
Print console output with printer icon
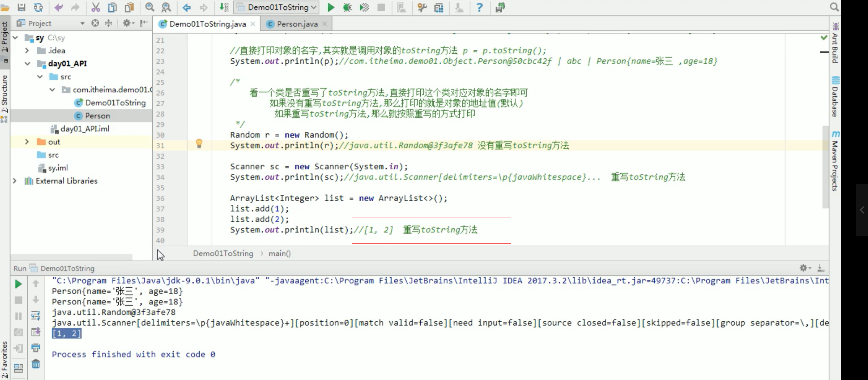click(x=36, y=348)
